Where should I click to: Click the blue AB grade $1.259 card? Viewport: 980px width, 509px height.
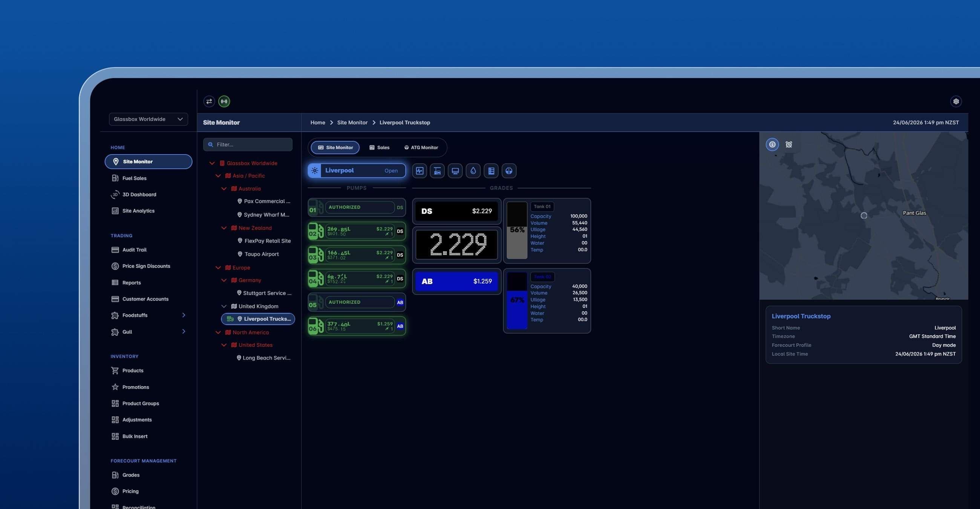click(456, 282)
